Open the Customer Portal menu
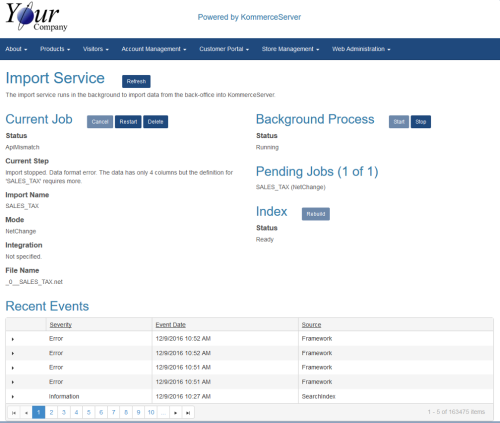This screenshot has width=500, height=423. coord(224,49)
